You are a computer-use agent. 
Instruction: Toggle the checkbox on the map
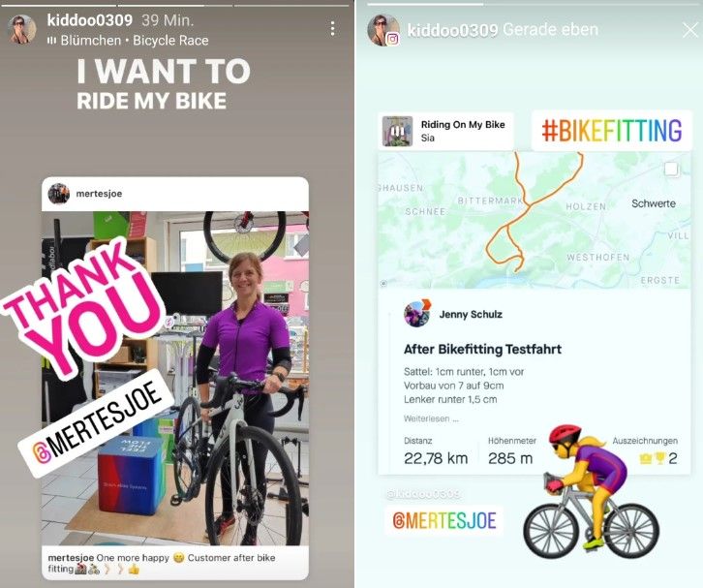click(671, 170)
